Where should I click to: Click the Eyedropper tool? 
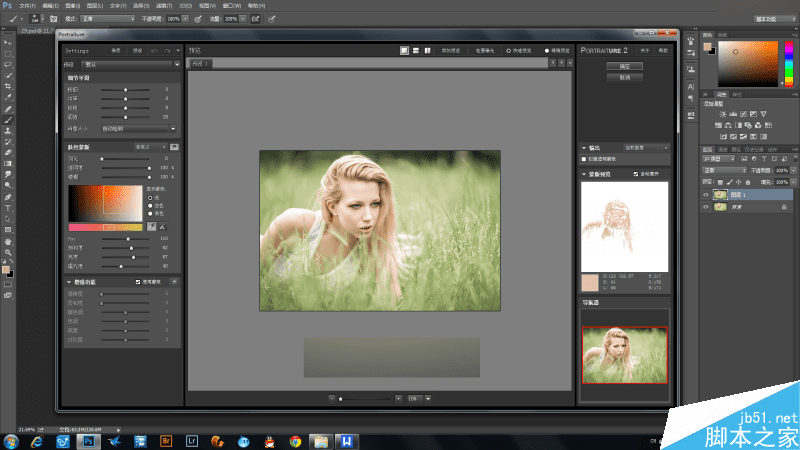tap(9, 97)
